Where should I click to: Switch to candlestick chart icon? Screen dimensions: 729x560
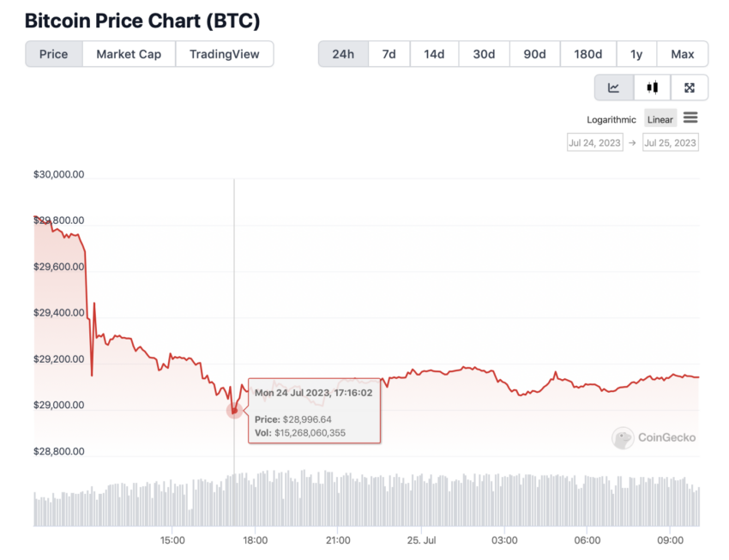[x=653, y=87]
